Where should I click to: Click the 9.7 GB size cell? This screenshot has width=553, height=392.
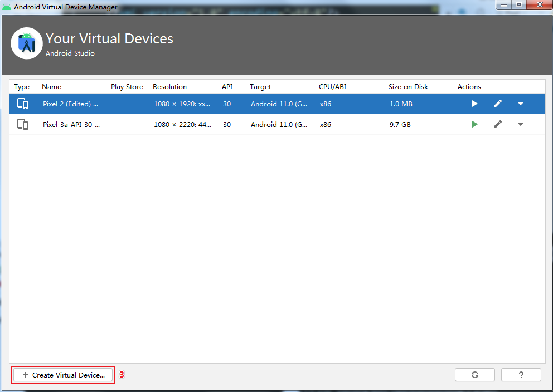(418, 124)
